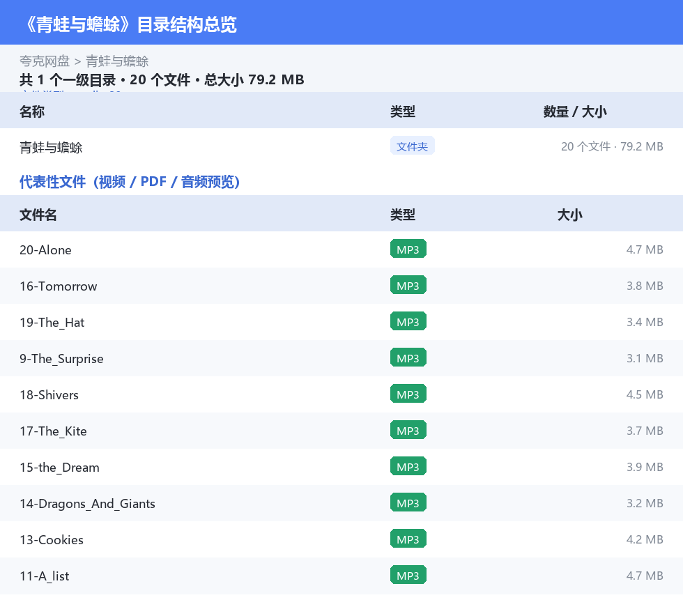This screenshot has height=616, width=683.
Task: Click the 大小 column header
Action: (570, 215)
